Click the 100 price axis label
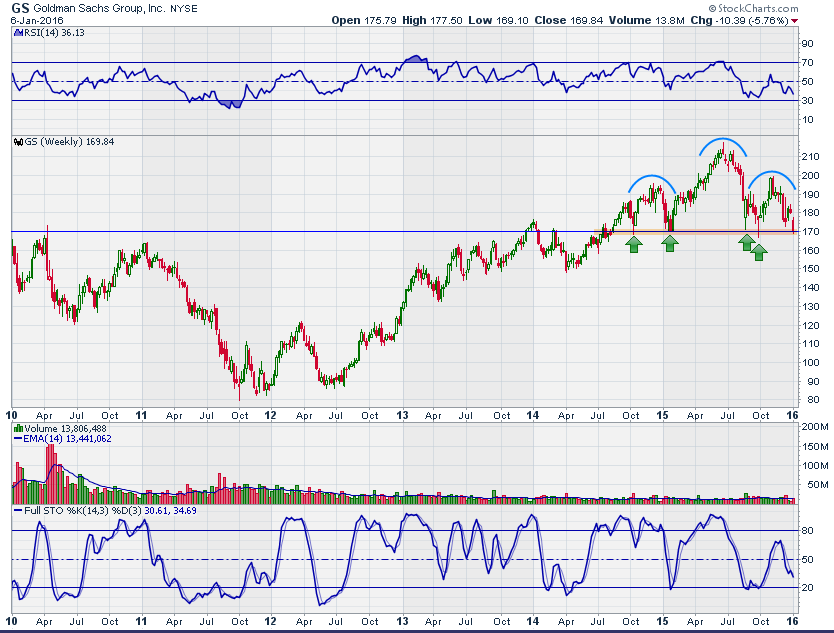Image resolution: width=834 pixels, height=633 pixels. point(810,363)
